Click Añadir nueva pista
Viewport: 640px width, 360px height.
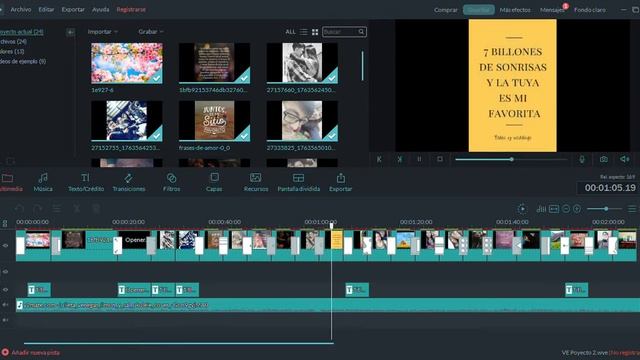click(x=31, y=352)
